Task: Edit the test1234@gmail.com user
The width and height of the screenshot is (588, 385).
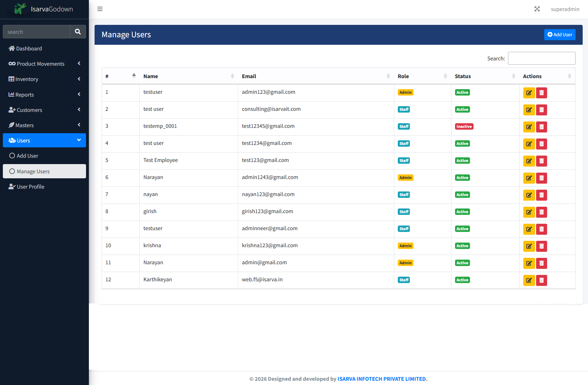Action: point(529,144)
